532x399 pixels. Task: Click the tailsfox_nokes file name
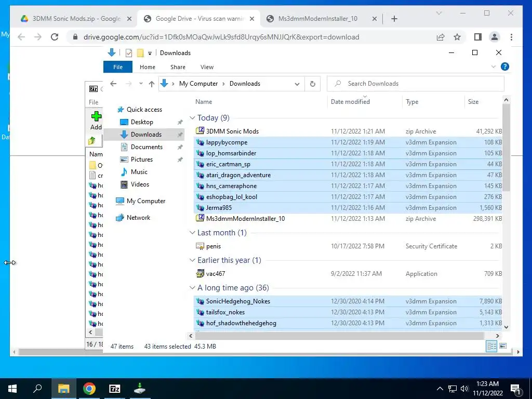pyautogui.click(x=225, y=312)
